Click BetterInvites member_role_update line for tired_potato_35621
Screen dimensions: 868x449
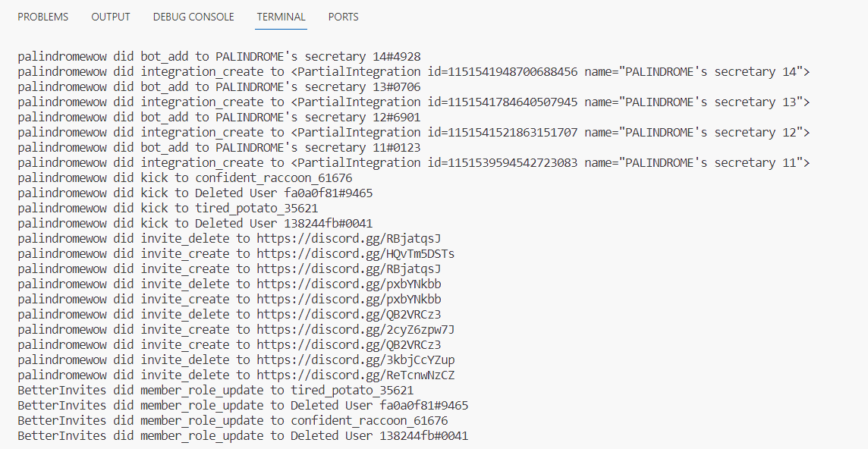pos(215,390)
